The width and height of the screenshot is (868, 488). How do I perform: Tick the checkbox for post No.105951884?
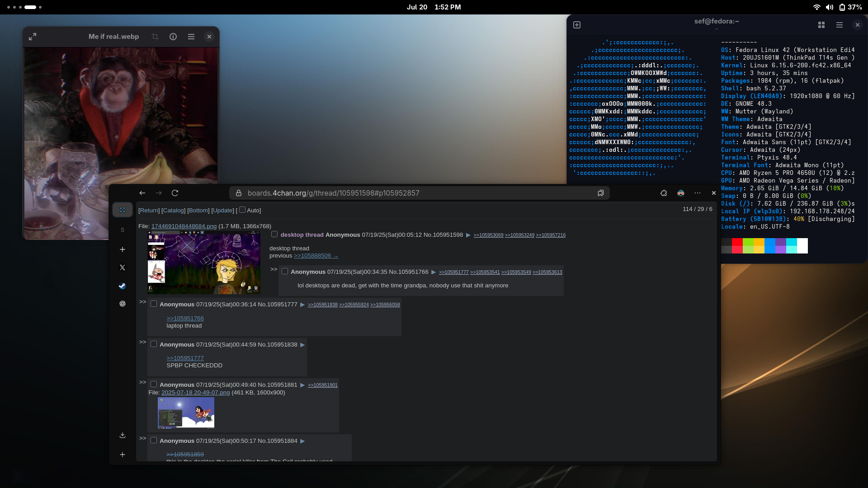pos(154,440)
